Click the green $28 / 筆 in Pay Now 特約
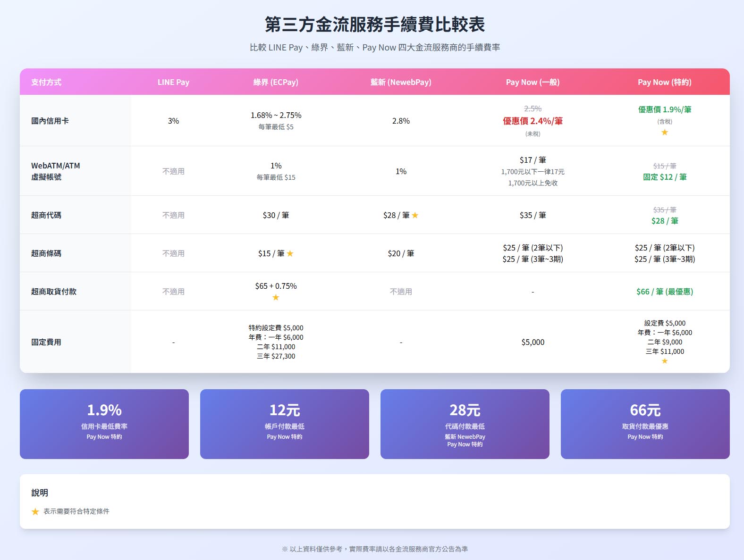The width and height of the screenshot is (744, 560). click(665, 221)
